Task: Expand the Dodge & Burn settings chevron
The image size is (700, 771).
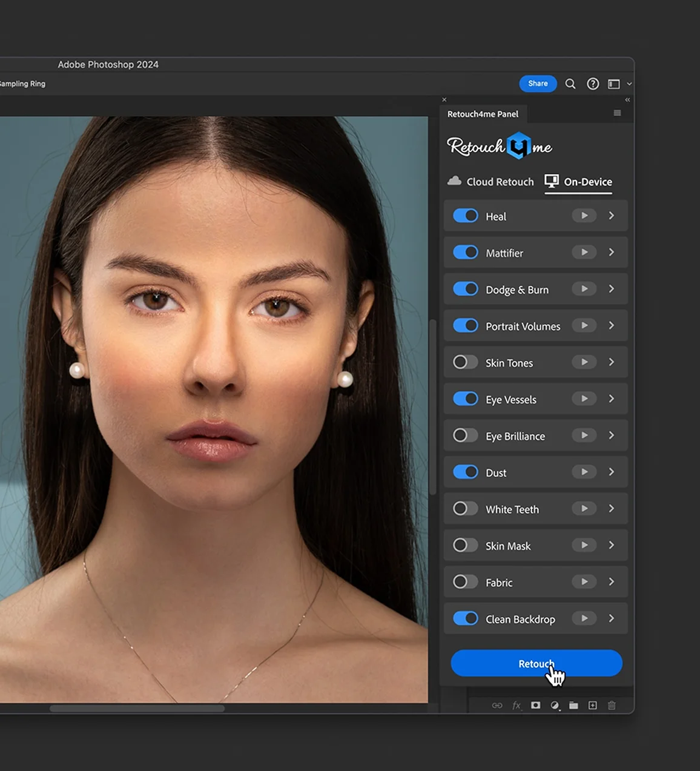Action: coord(612,289)
